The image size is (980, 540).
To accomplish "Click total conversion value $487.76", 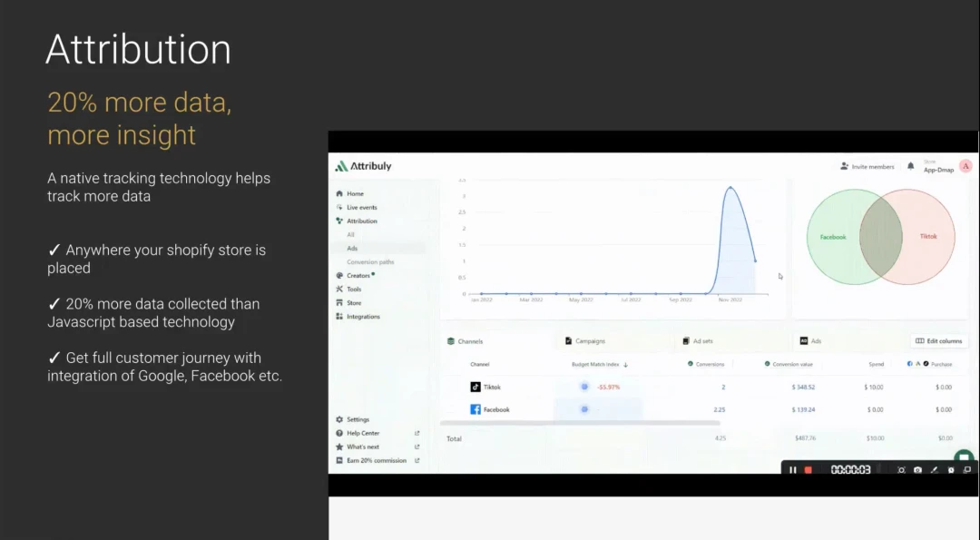I will coord(806,438).
